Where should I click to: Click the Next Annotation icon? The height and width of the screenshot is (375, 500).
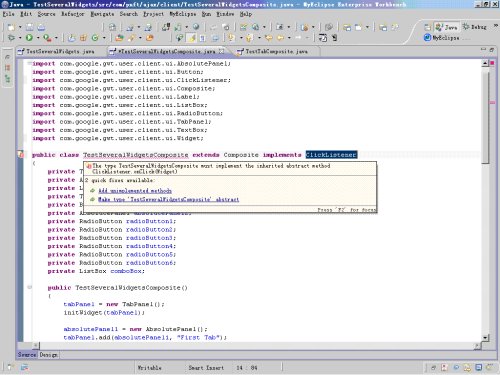point(231,38)
